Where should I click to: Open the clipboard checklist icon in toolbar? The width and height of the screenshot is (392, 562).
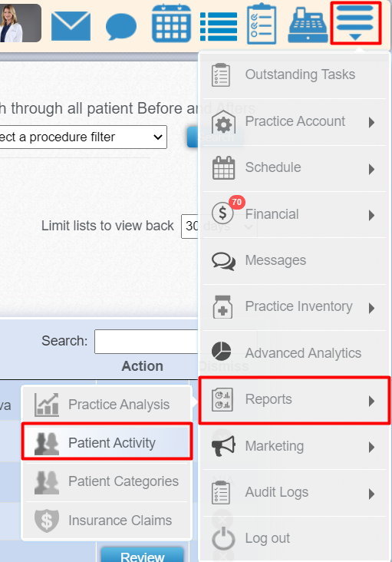[x=262, y=24]
